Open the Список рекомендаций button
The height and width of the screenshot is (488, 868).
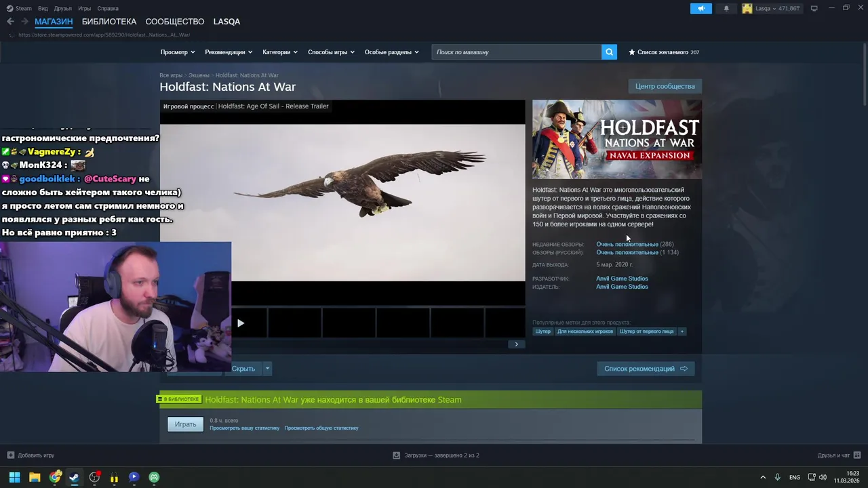click(x=646, y=369)
